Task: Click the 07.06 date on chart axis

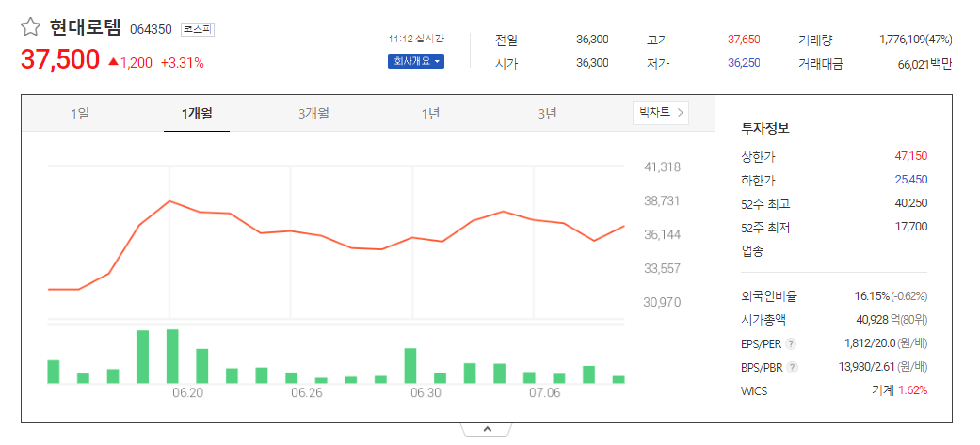Action: pos(545,394)
